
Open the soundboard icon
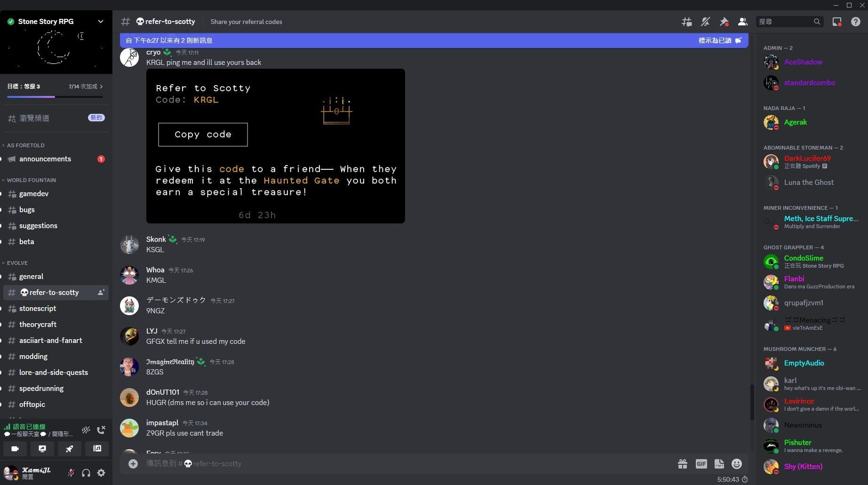coord(97,449)
